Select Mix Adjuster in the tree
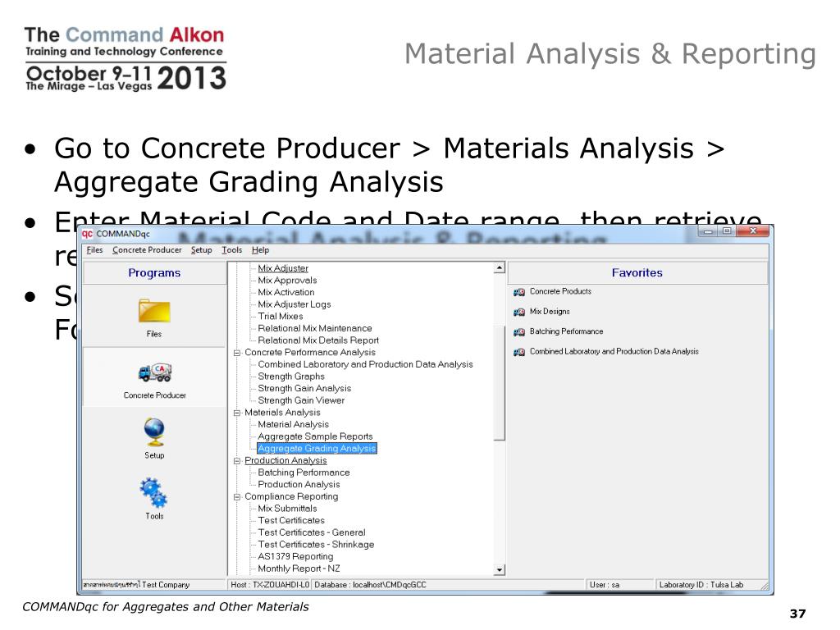This screenshot has height=630, width=840. coord(283,268)
